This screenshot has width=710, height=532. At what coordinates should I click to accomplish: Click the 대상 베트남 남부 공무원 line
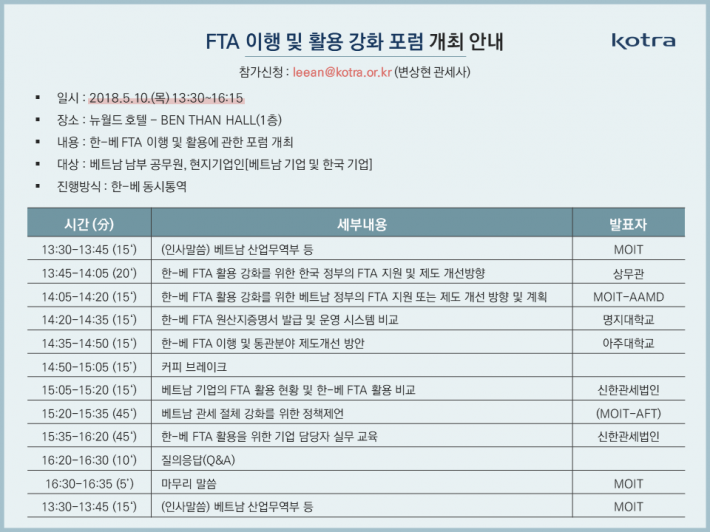tap(214, 164)
